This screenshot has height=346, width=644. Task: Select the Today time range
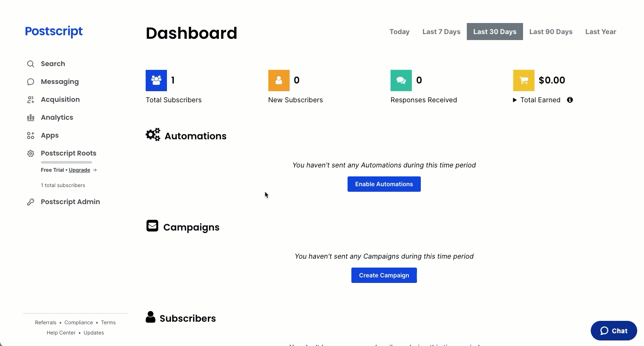(399, 32)
